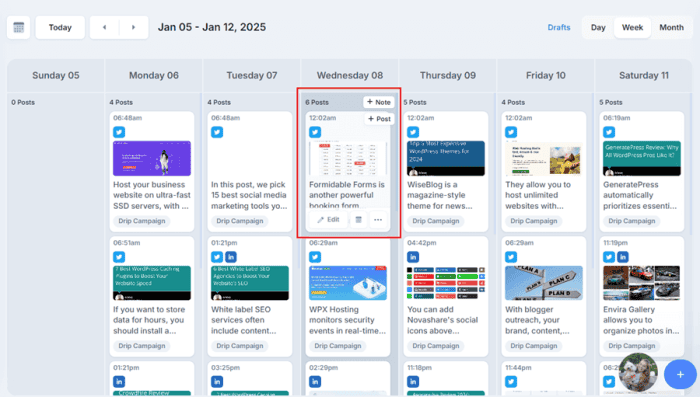Select the Thursday 09 column header

(448, 75)
